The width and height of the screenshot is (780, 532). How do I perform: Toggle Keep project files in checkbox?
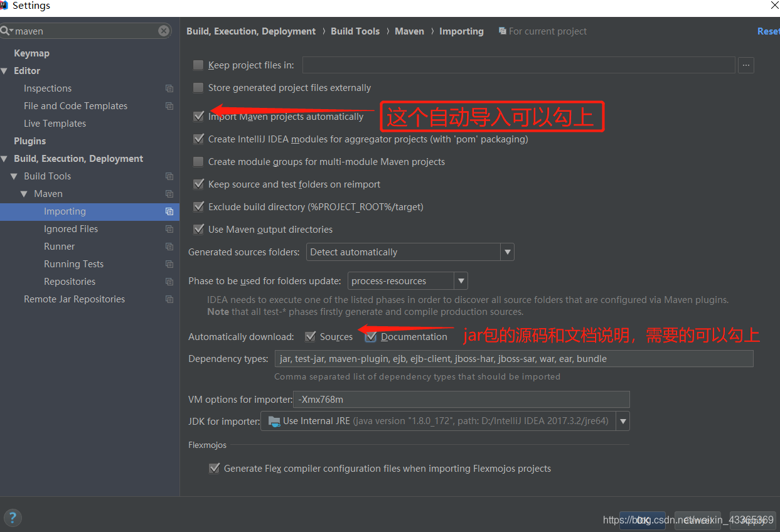198,65
